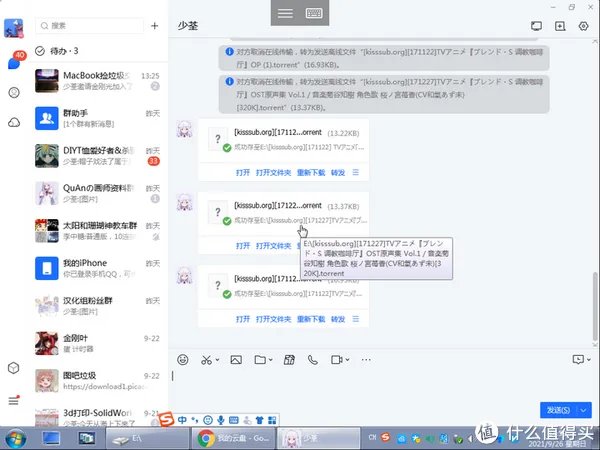This screenshot has width=600, height=450.
Task: Open the 我的iPhone conversation
Action: [x=98, y=268]
